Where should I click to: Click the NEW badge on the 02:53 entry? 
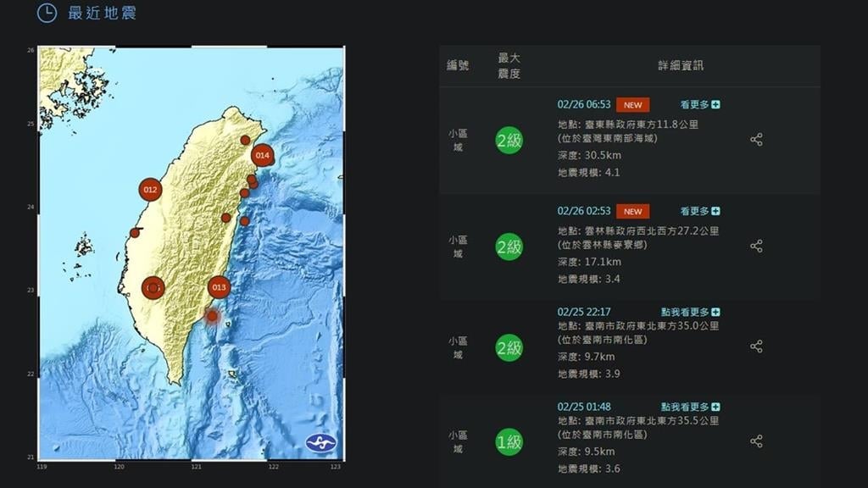tap(632, 211)
